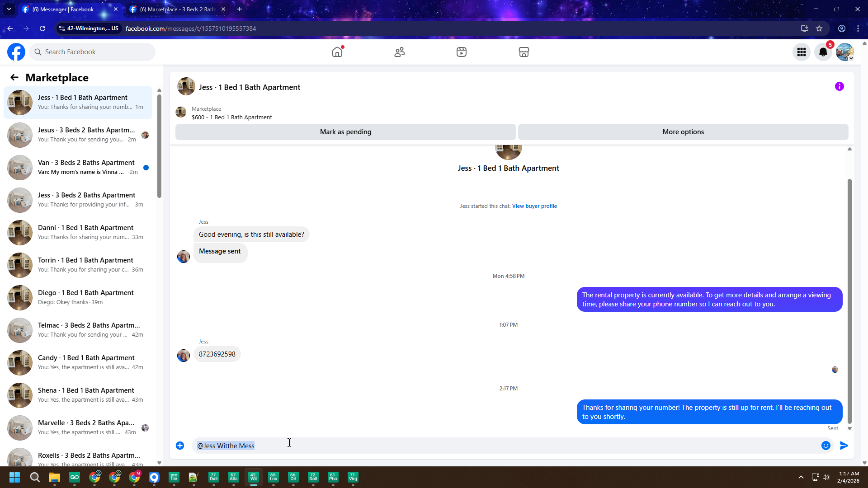Show hidden system tray icons
868x488 pixels.
coord(801,477)
